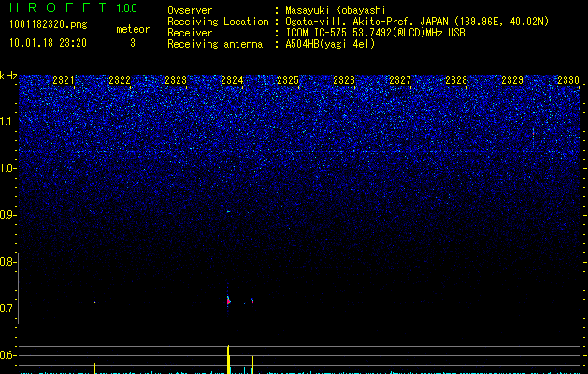Click the 2330 time marker
Image resolution: width=588 pixels, height=374 pixels.
(x=568, y=81)
